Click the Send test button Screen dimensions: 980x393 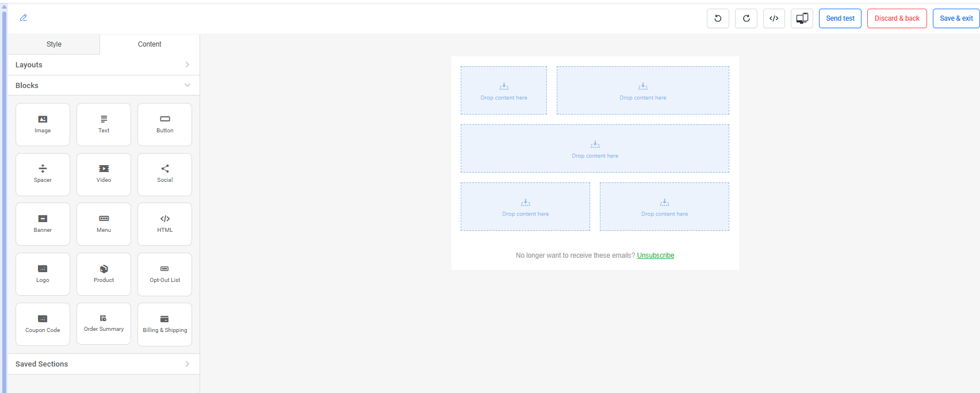(x=840, y=18)
